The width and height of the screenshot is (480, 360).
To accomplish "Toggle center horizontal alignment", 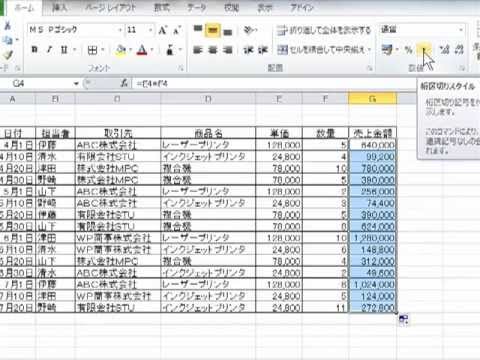I will (213, 50).
